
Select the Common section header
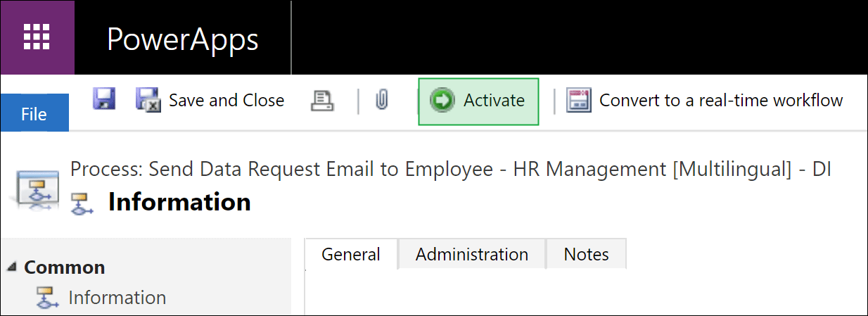click(x=65, y=267)
